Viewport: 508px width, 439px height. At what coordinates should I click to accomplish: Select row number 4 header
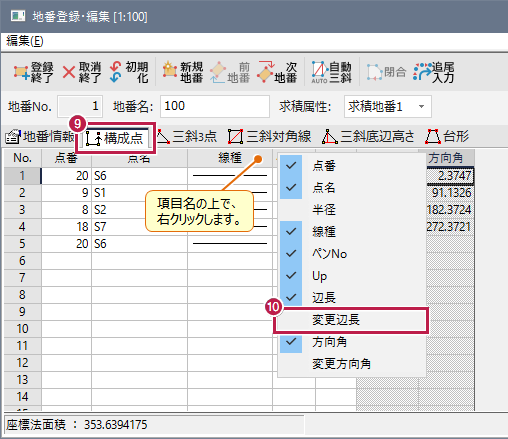[x=23, y=227]
